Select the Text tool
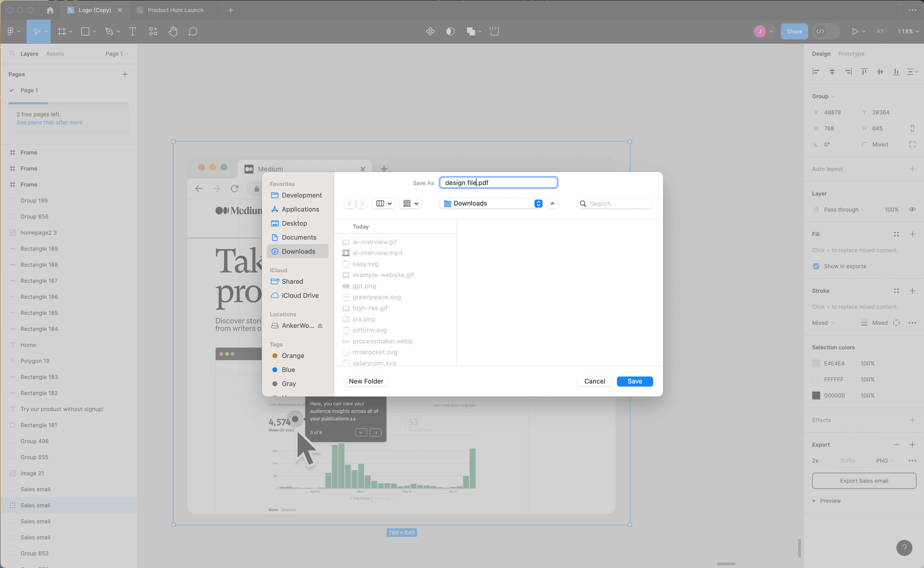The height and width of the screenshot is (568, 924). (x=133, y=31)
